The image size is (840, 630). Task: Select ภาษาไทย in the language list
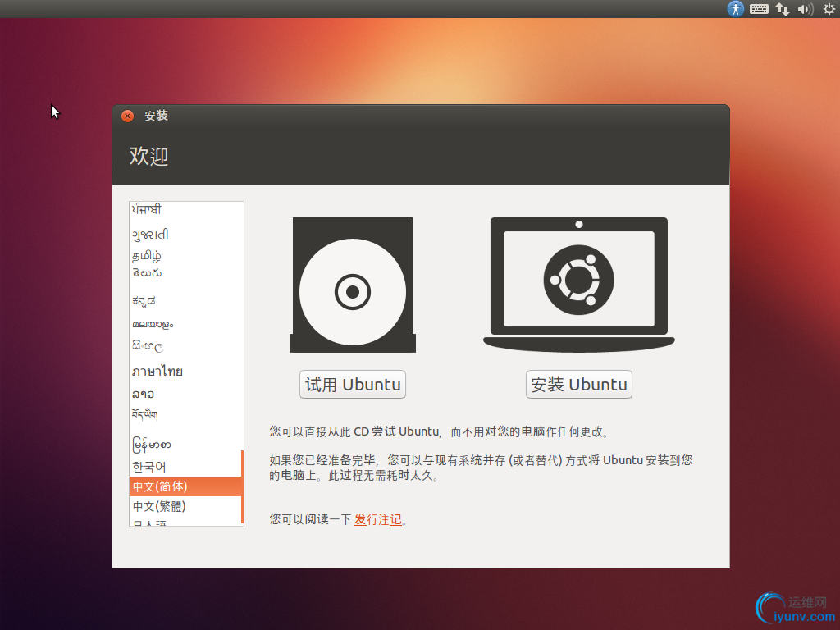click(185, 372)
